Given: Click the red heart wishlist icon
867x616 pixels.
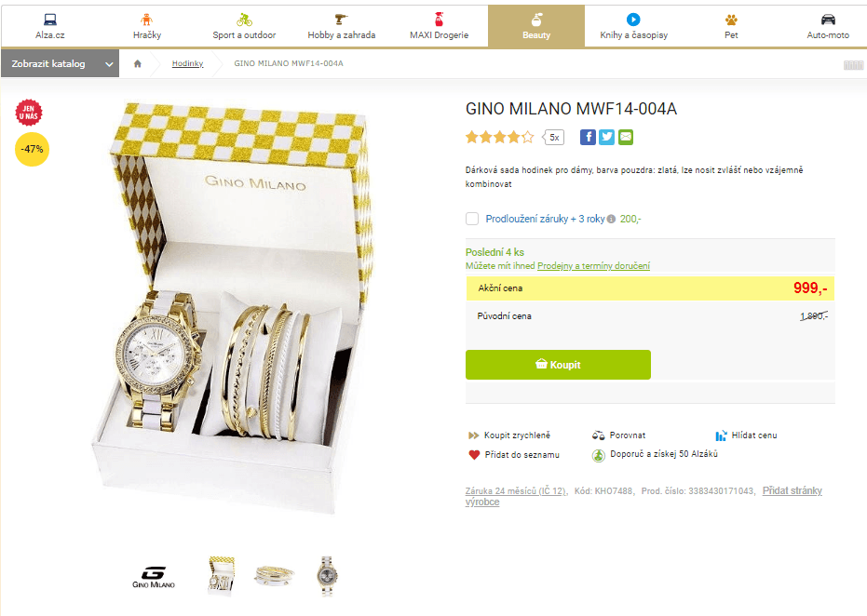Looking at the screenshot, I should point(474,455).
